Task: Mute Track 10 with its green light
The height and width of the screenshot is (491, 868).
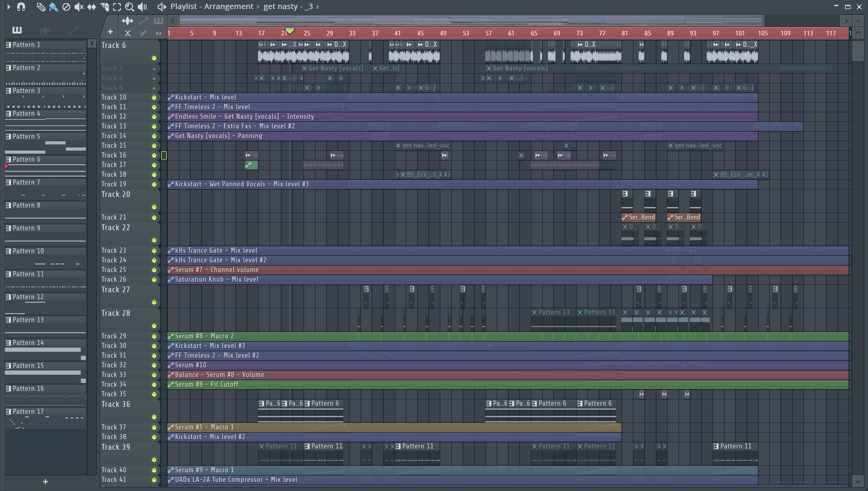Action: 154,97
